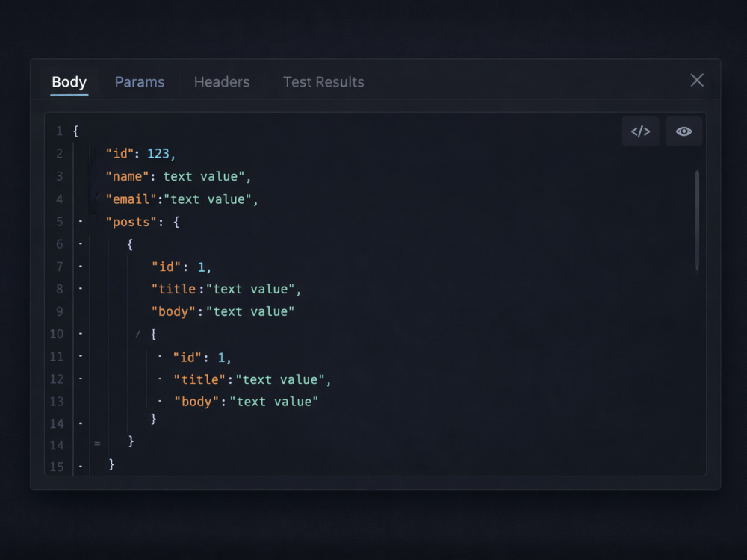Click the "id" key on line 11

pos(187,357)
